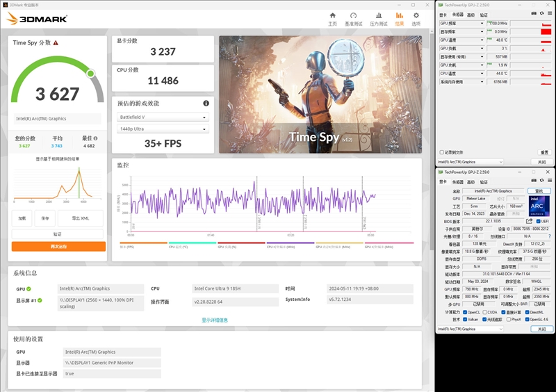
Task: Click the bus interface question mark
Action: (x=550, y=236)
